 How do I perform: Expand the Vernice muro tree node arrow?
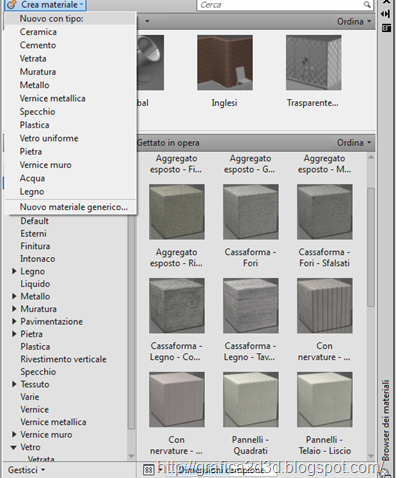tap(14, 435)
